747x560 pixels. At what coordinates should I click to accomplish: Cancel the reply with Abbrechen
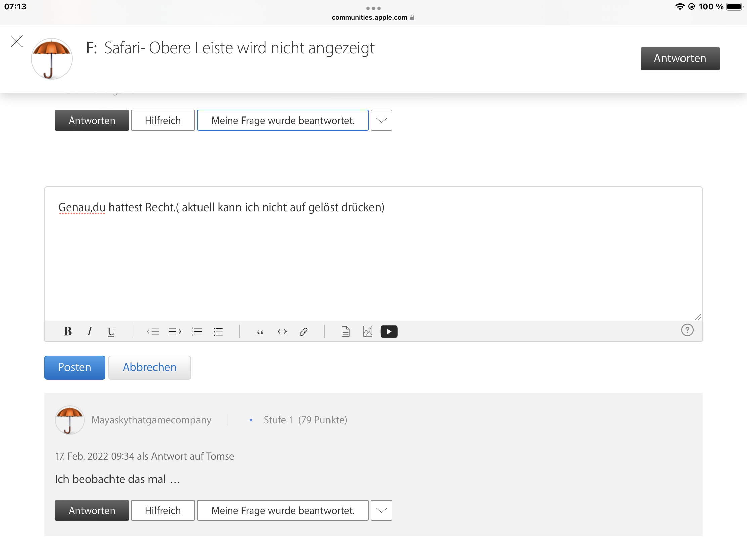[x=149, y=367]
